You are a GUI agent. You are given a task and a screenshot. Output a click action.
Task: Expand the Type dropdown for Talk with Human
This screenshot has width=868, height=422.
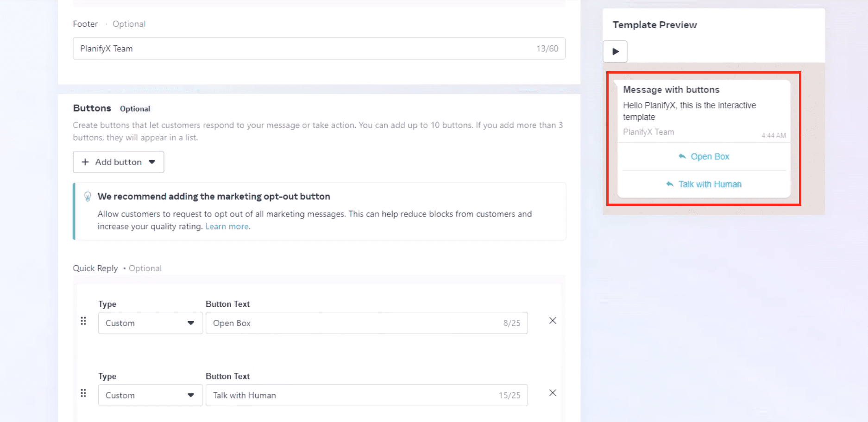click(x=150, y=395)
